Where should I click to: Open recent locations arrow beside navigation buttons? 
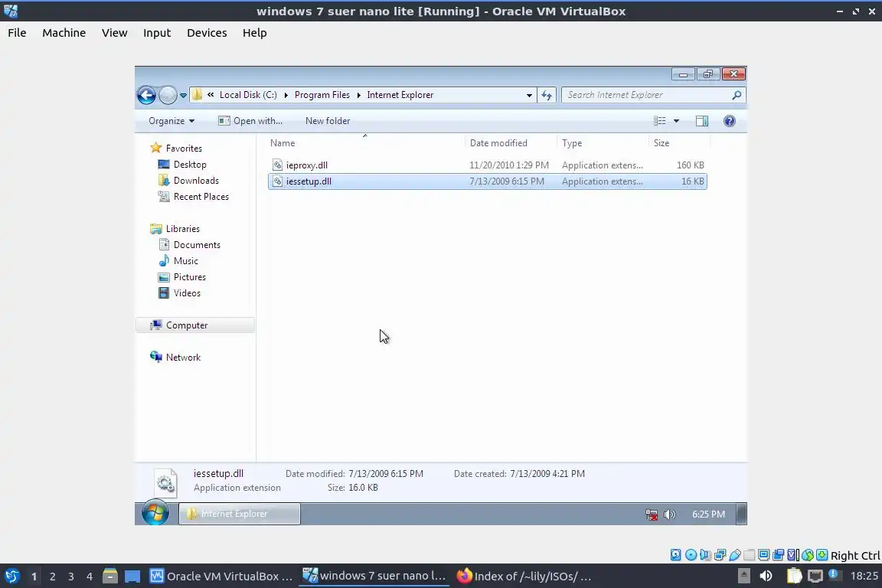tap(184, 96)
